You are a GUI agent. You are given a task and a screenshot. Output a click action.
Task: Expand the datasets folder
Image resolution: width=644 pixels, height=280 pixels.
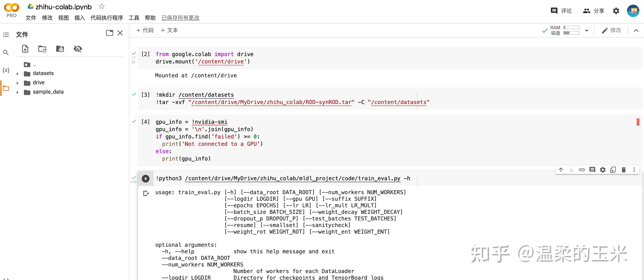(x=17, y=74)
